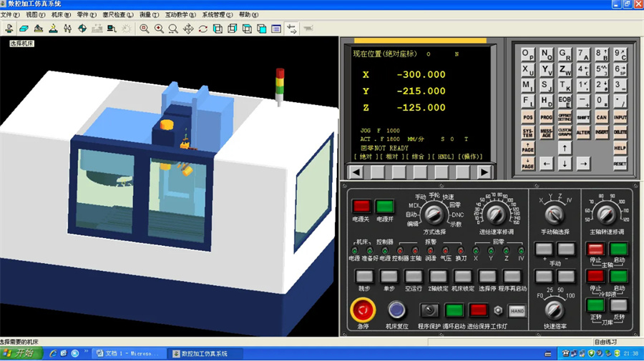The height and width of the screenshot is (361, 644).
Task: Toggle the 单步 single-step button
Action: click(389, 276)
